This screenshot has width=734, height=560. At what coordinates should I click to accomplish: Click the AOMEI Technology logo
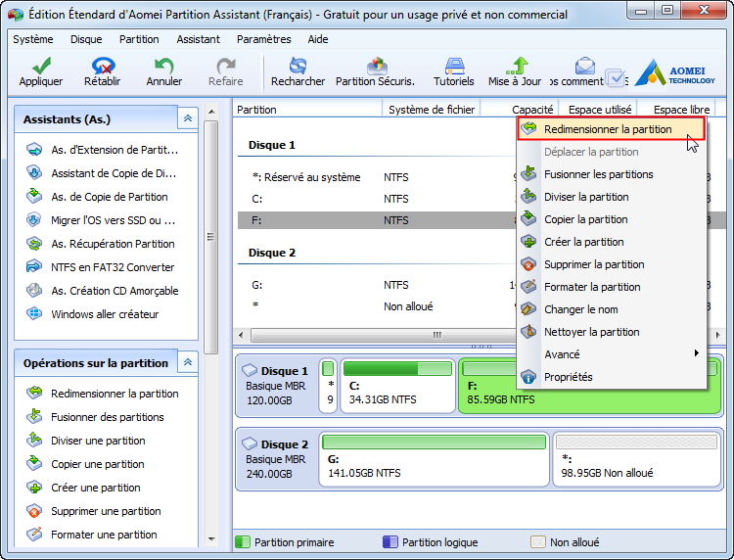(675, 73)
